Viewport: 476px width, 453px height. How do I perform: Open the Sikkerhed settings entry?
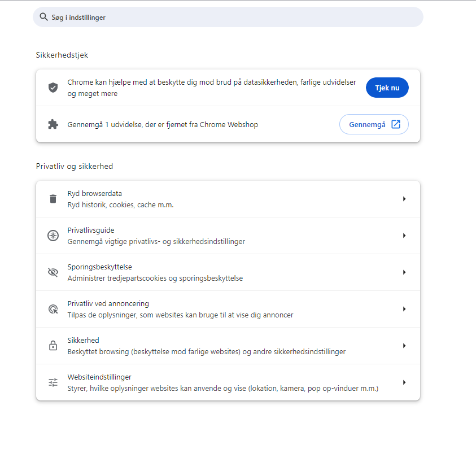[x=226, y=345]
